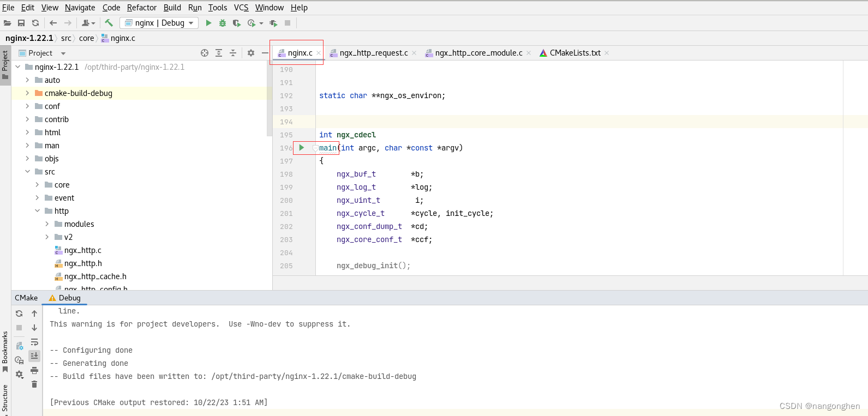
Task: Expand the conf folder
Action: pos(27,106)
